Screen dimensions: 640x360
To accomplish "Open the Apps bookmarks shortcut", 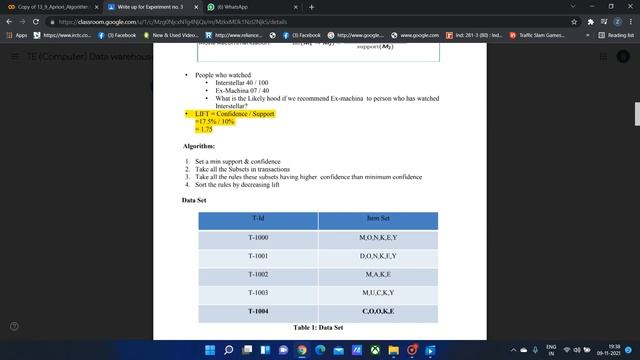I will pos(17,36).
